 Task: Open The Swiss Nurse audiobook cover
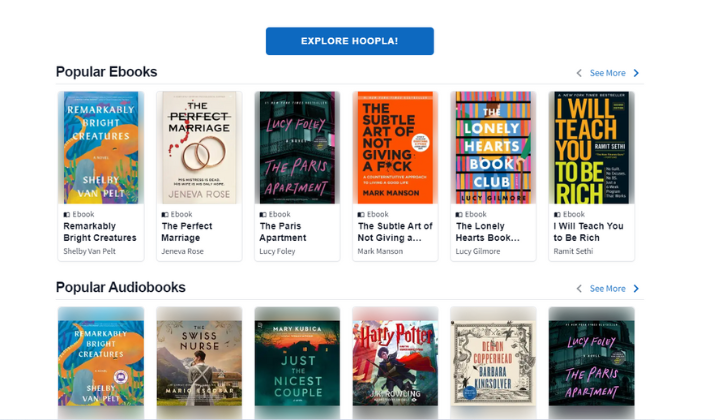(199, 363)
